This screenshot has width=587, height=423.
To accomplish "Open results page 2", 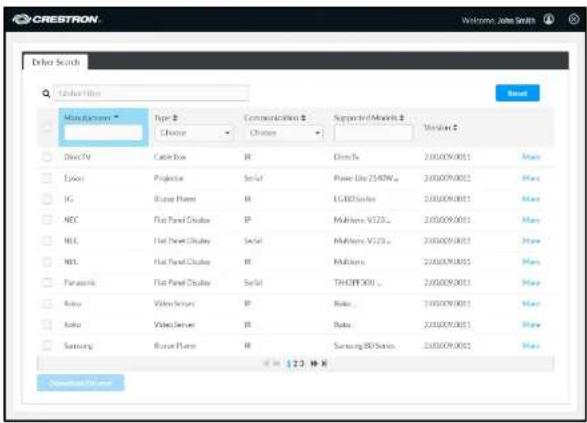I will point(295,363).
